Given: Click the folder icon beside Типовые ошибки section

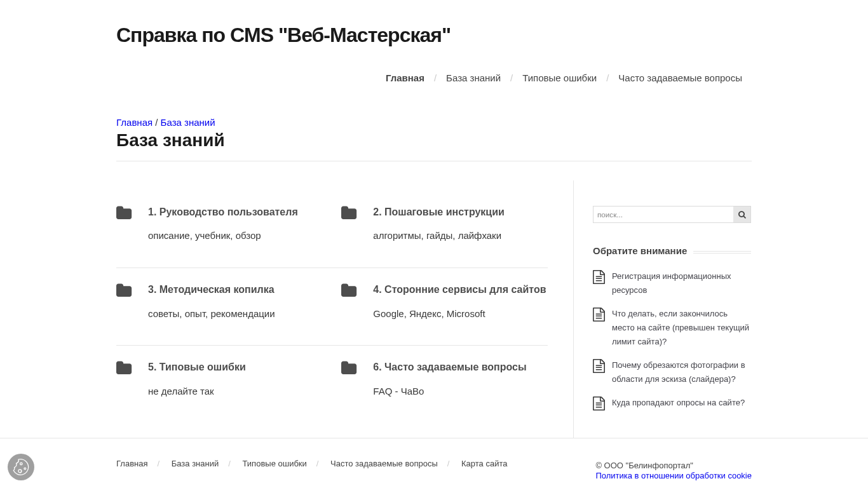Looking at the screenshot, I should coord(124,368).
